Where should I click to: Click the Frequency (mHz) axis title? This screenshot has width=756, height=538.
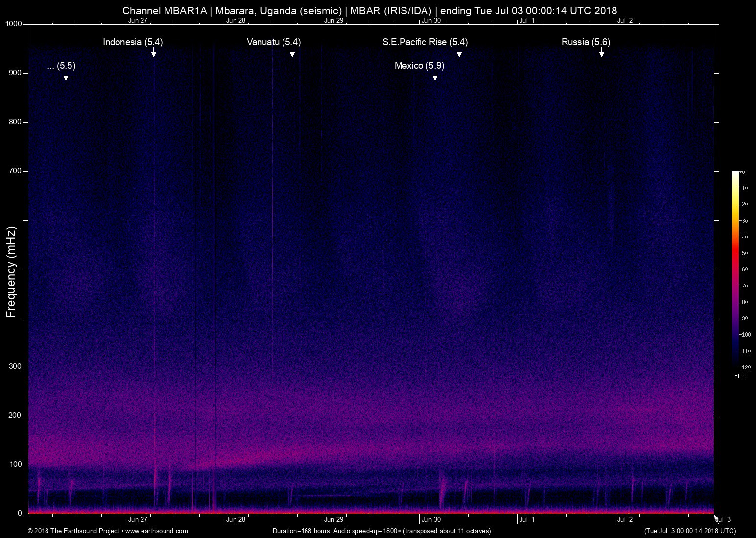pyautogui.click(x=11, y=272)
